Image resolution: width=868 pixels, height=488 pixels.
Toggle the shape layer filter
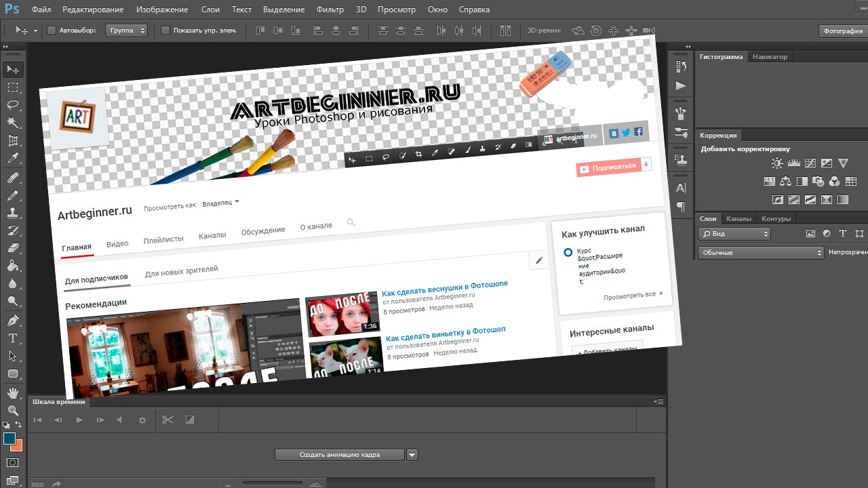(x=859, y=233)
